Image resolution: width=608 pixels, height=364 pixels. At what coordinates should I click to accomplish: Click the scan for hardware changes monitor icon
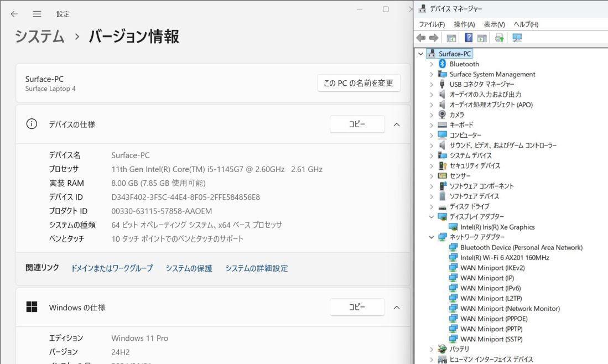coord(517,38)
